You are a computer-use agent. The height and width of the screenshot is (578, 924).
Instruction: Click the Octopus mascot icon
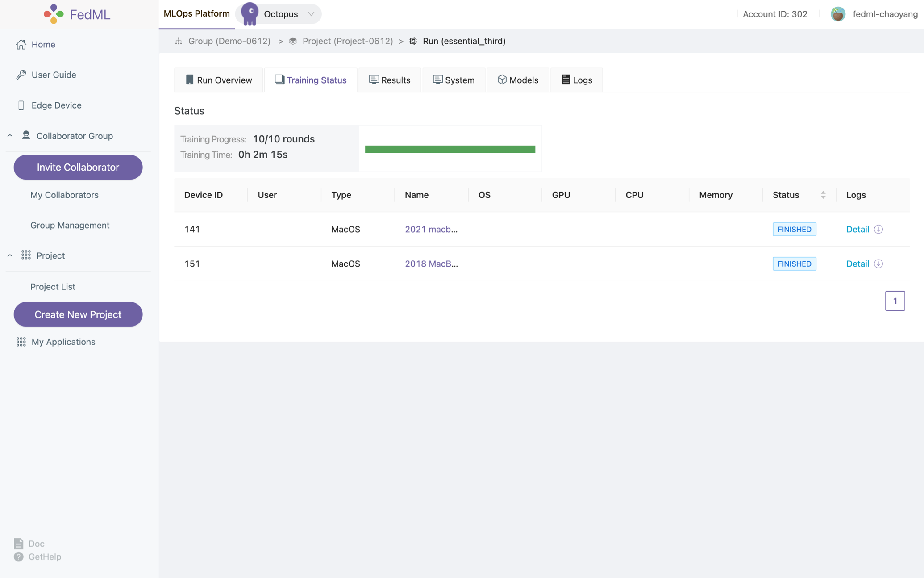pyautogui.click(x=250, y=14)
